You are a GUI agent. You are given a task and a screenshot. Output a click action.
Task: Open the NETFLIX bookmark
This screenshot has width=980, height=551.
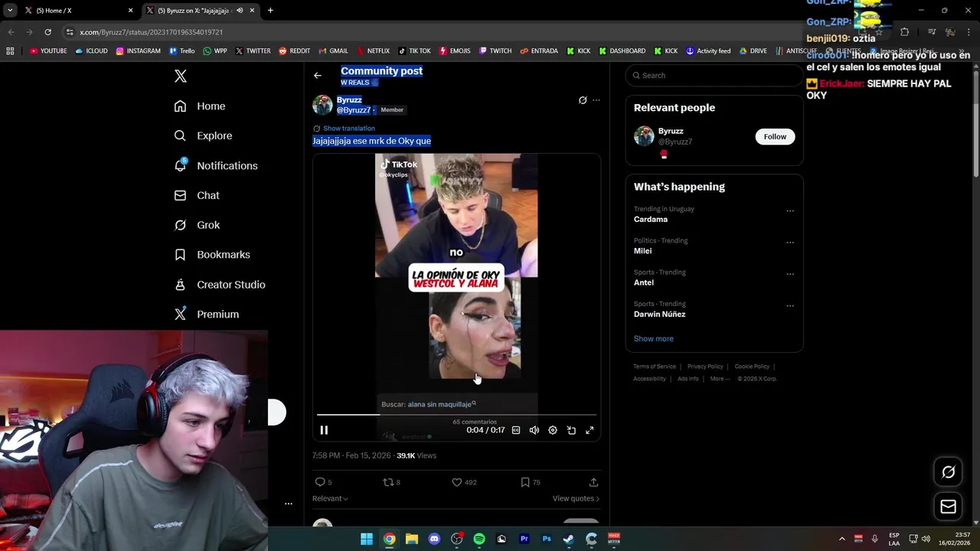pyautogui.click(x=372, y=51)
